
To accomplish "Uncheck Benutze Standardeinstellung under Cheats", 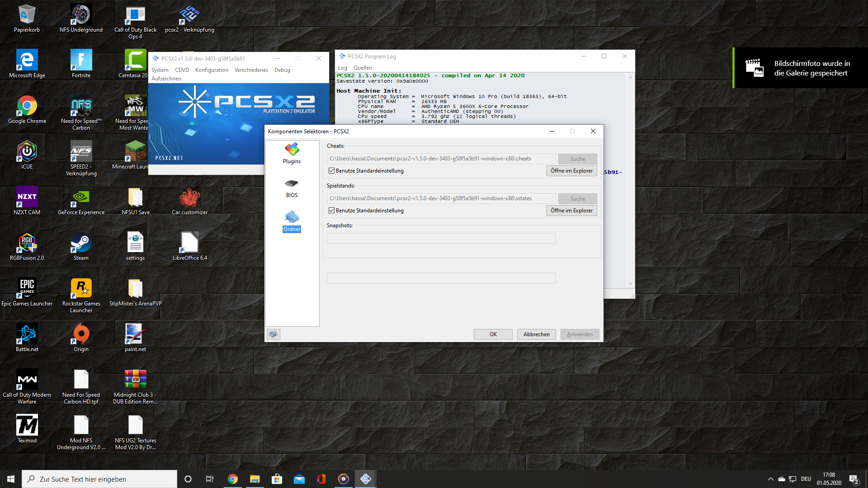I will 332,171.
